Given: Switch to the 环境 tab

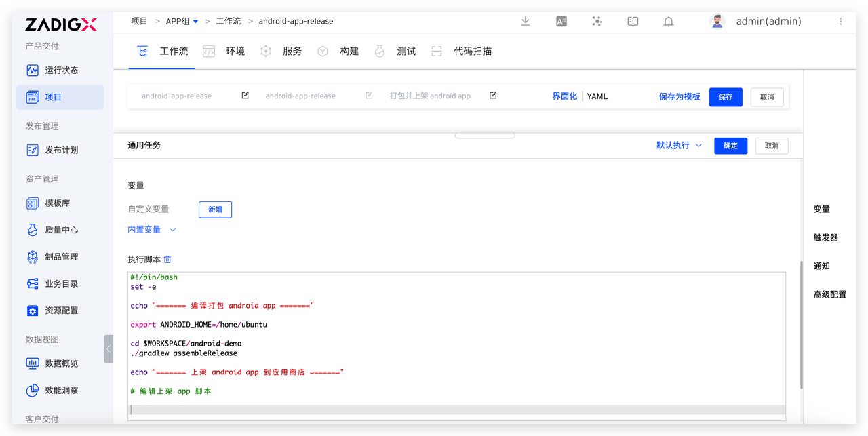Looking at the screenshot, I should (235, 52).
